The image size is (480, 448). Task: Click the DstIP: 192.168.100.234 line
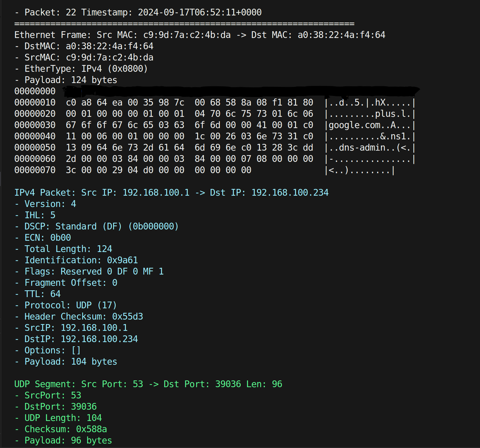(76, 339)
